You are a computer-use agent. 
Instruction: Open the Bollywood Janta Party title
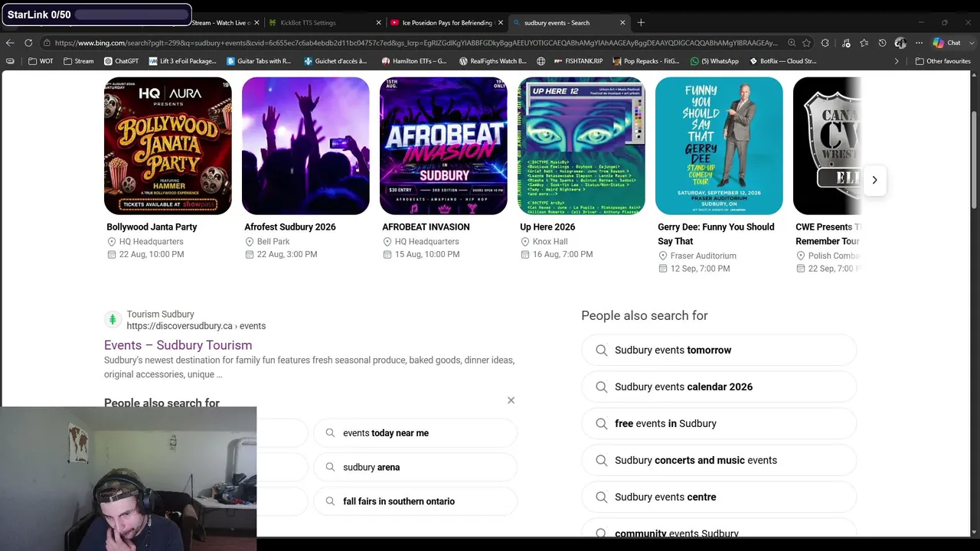(152, 227)
